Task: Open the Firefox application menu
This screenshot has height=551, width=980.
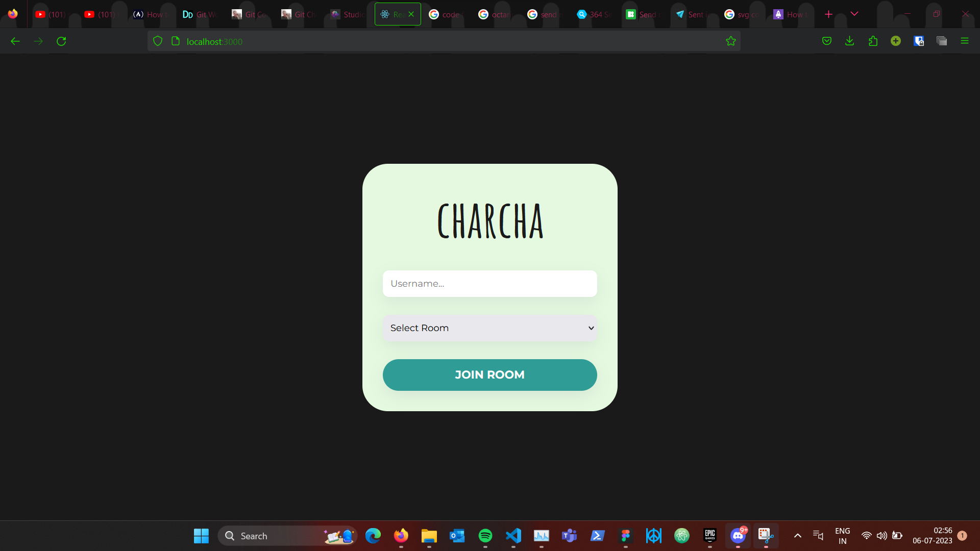Action: coord(965,41)
